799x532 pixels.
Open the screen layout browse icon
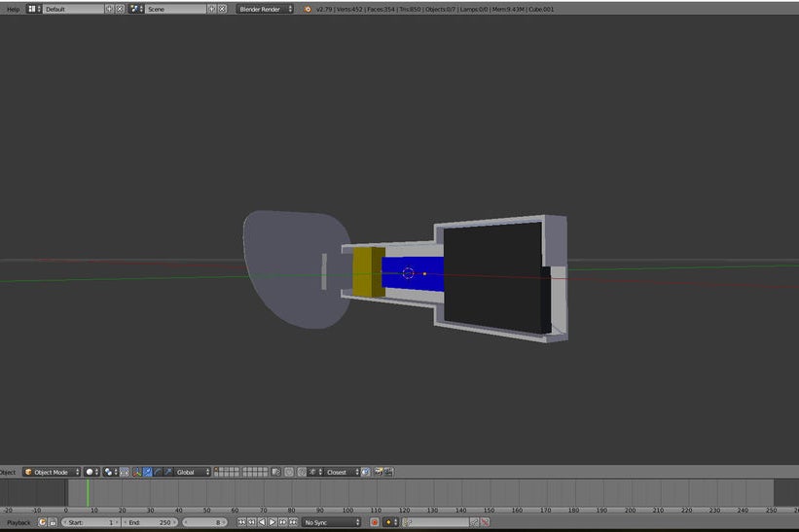[34, 9]
